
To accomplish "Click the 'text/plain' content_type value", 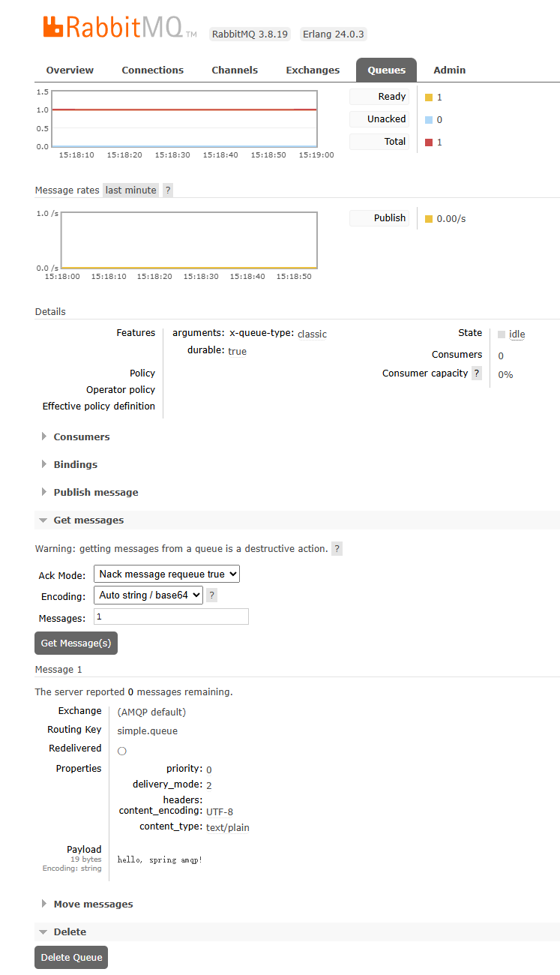I will pos(228,827).
